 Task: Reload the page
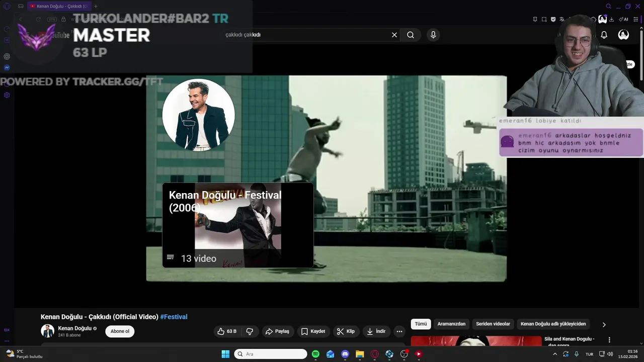pyautogui.click(x=38, y=19)
